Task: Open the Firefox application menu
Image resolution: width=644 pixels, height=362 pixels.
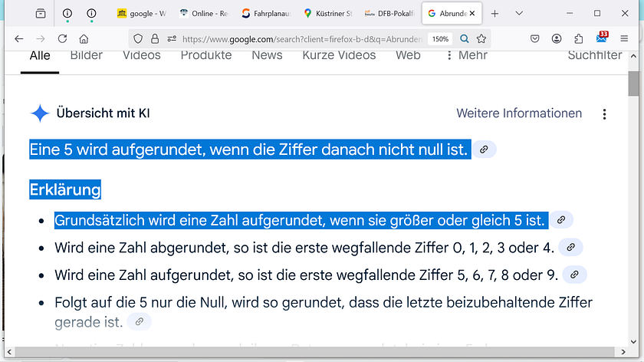Action: [626, 38]
